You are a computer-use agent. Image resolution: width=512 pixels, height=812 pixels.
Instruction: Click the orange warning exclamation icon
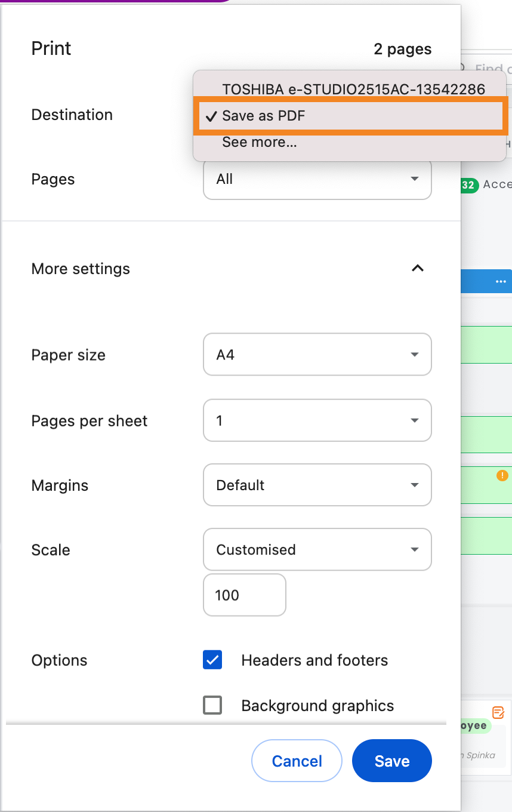(502, 476)
